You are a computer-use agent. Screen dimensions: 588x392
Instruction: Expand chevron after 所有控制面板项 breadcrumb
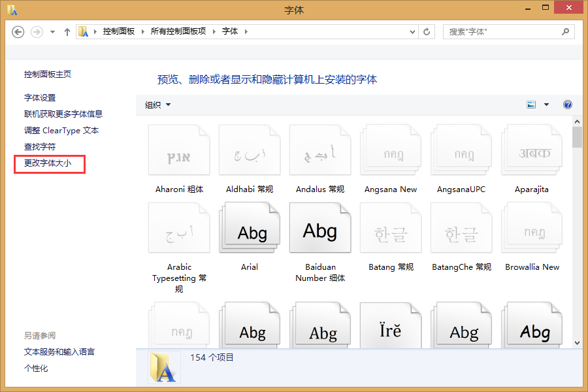tap(214, 31)
